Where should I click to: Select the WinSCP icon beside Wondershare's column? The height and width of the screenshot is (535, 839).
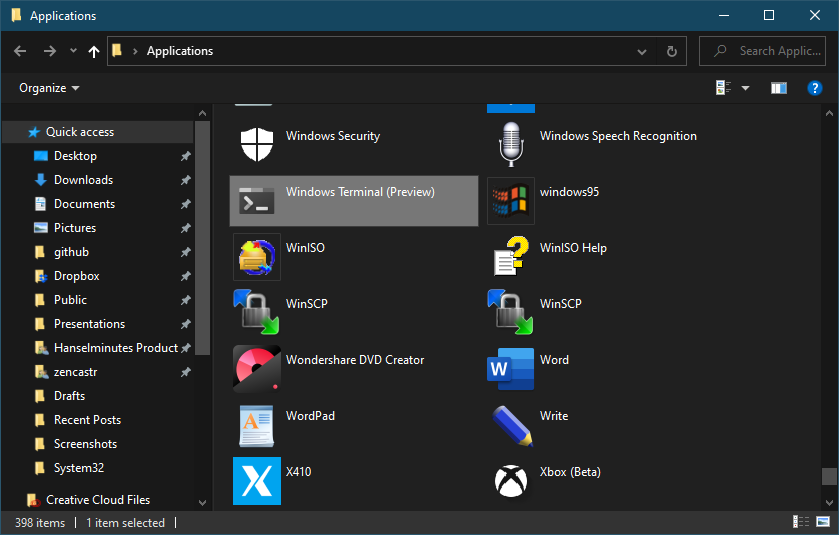coord(257,312)
